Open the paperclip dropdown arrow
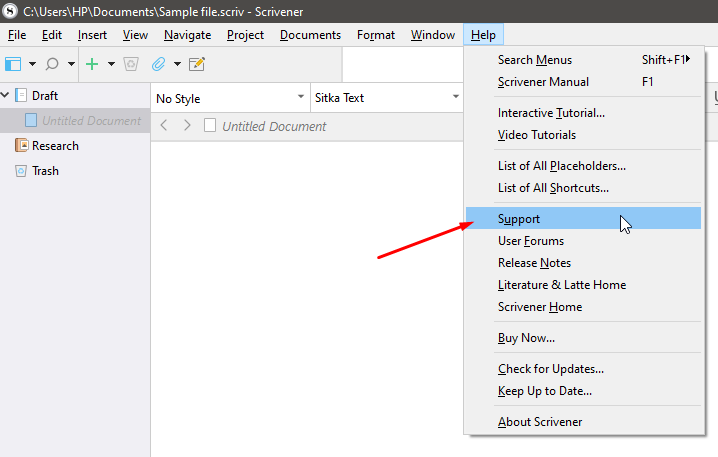Viewport: 718px width, 457px height. (177, 64)
